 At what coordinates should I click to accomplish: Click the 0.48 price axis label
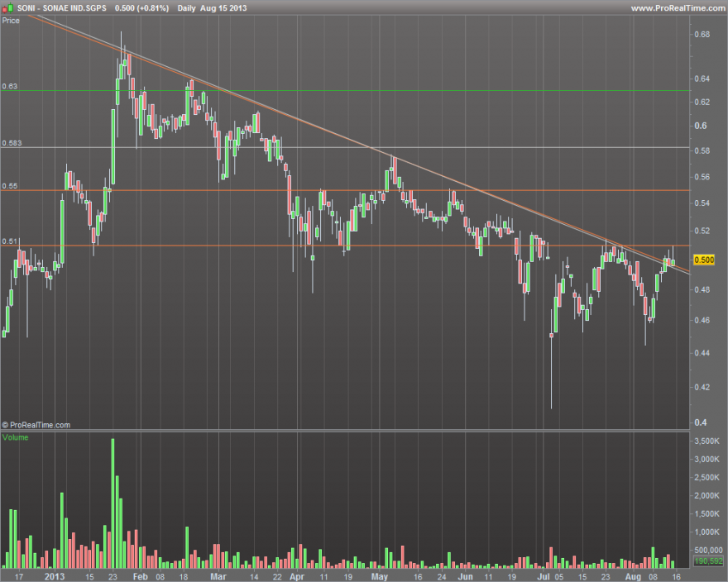(x=702, y=289)
